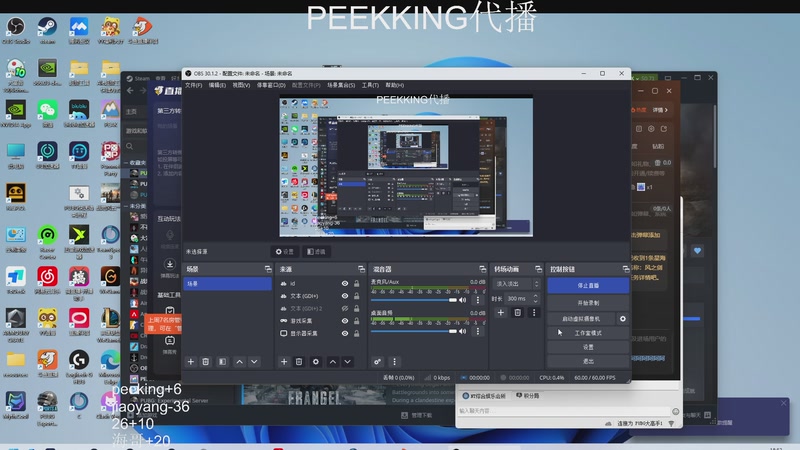
Task: Delete the selected scene with trash icon
Action: tap(206, 362)
